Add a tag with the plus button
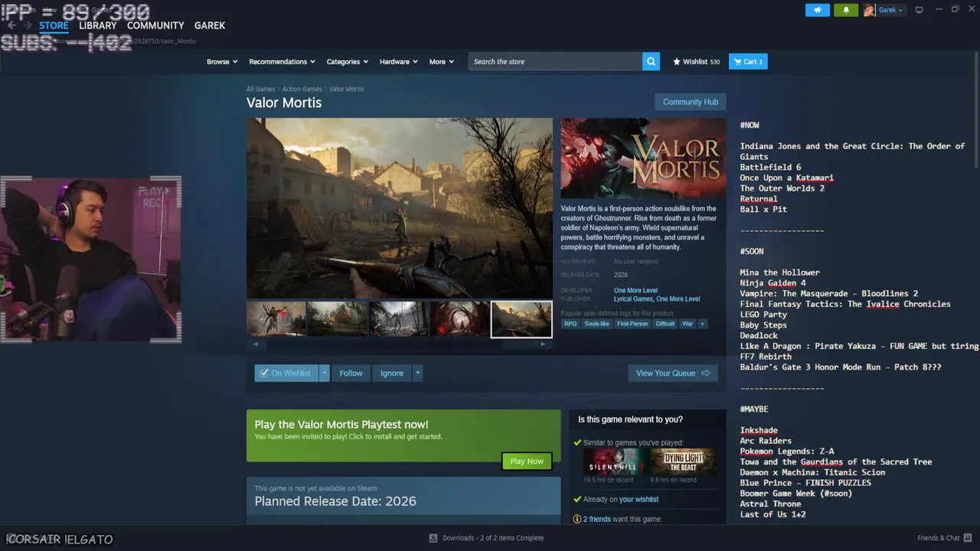 (702, 324)
